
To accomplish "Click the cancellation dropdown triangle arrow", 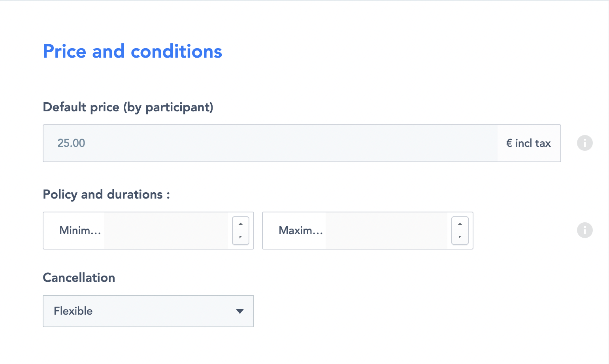I will tap(239, 311).
